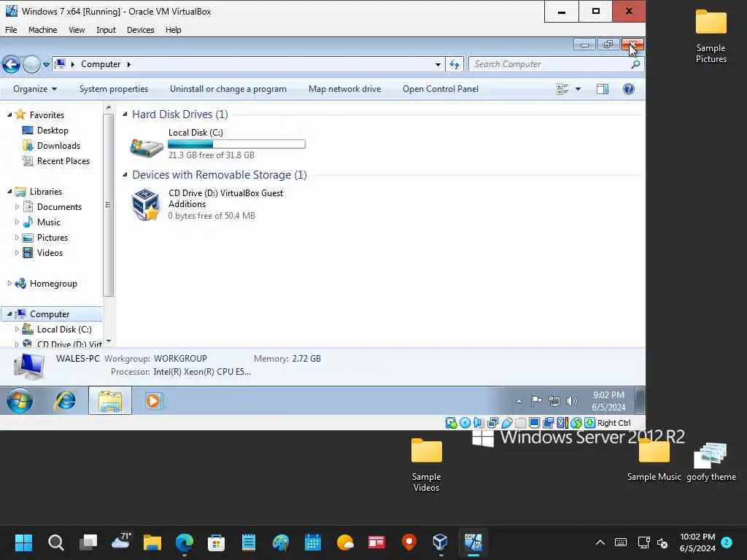This screenshot has width=747, height=560.
Task: Click System properties in toolbar
Action: (113, 89)
